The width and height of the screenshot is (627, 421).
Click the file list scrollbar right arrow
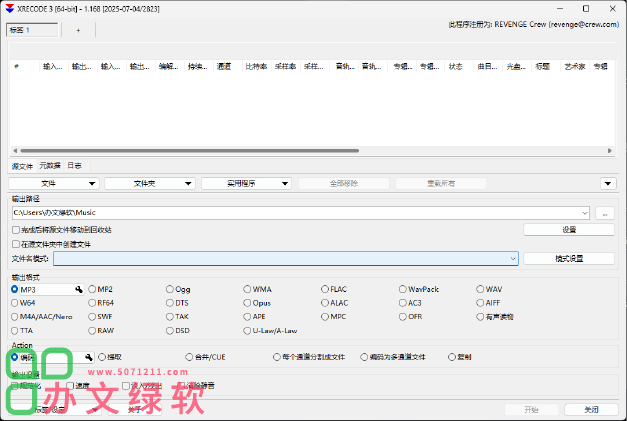click(x=609, y=151)
